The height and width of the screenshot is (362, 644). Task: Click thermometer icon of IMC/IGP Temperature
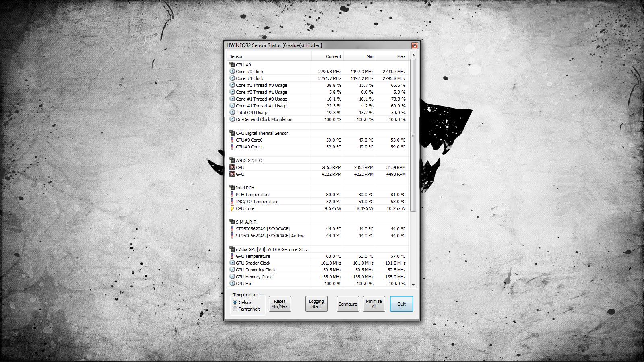pos(232,202)
